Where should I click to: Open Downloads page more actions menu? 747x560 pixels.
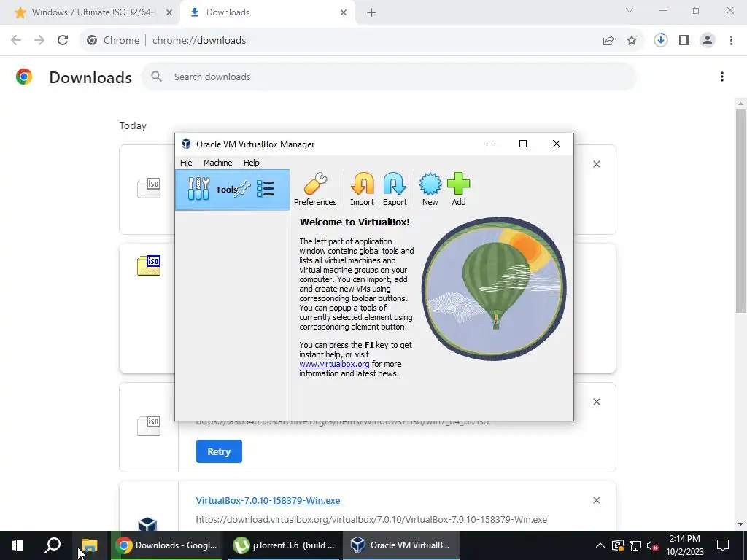click(722, 77)
